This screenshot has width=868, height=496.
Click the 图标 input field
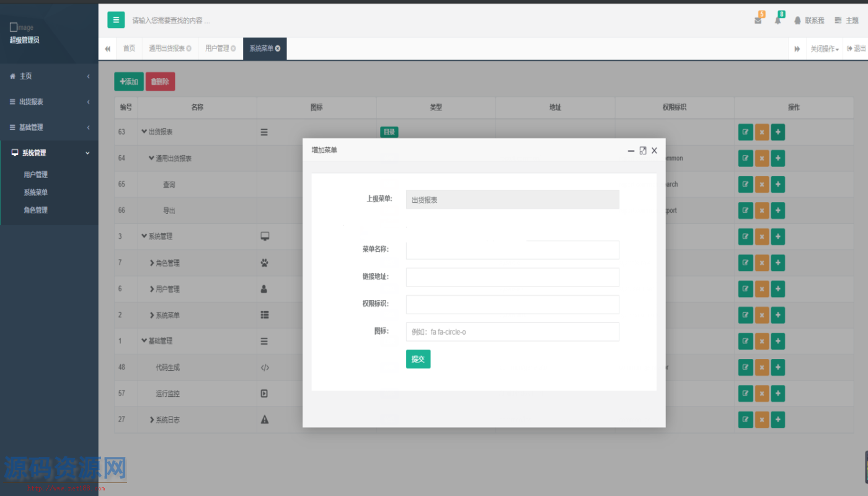[x=512, y=332]
